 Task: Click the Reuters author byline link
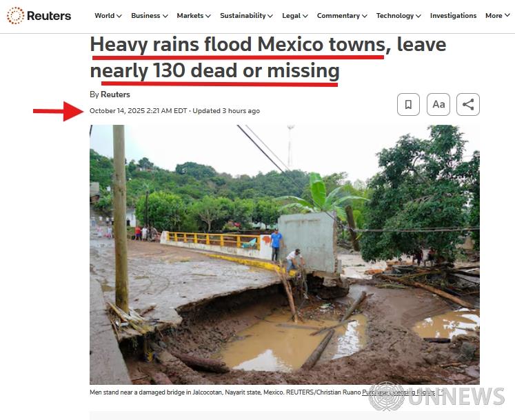pyautogui.click(x=115, y=94)
